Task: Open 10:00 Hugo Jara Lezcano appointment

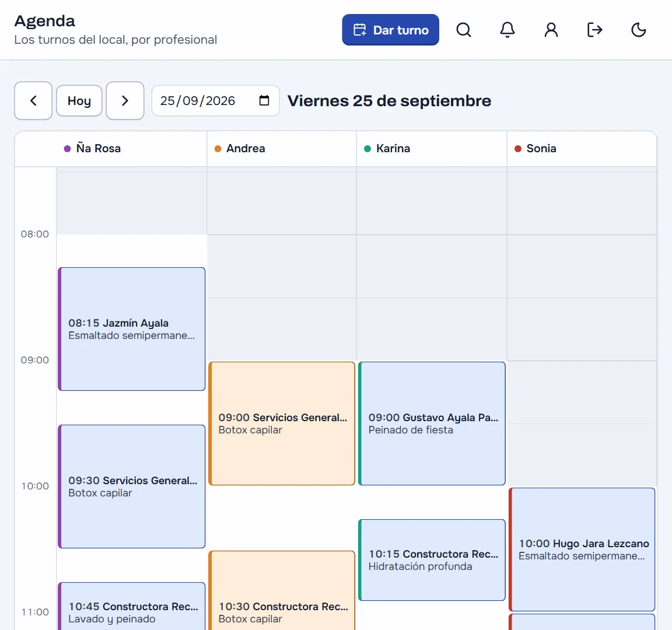Action: (x=582, y=549)
